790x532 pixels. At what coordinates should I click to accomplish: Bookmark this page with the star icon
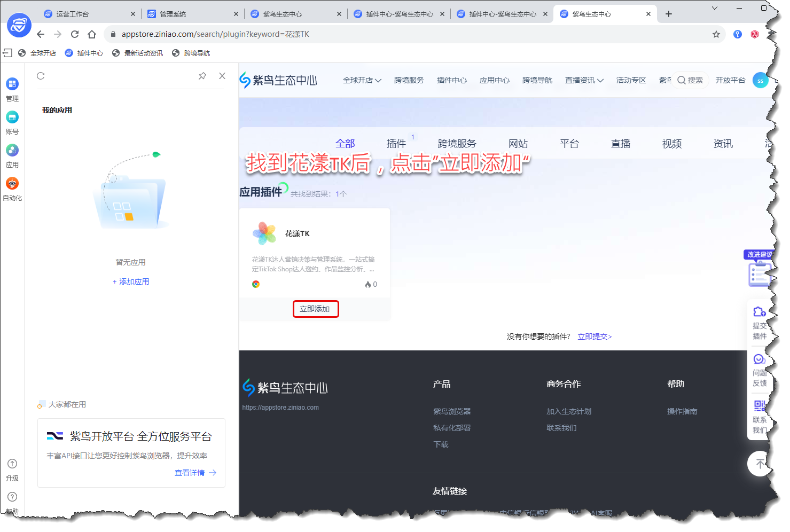pos(716,34)
